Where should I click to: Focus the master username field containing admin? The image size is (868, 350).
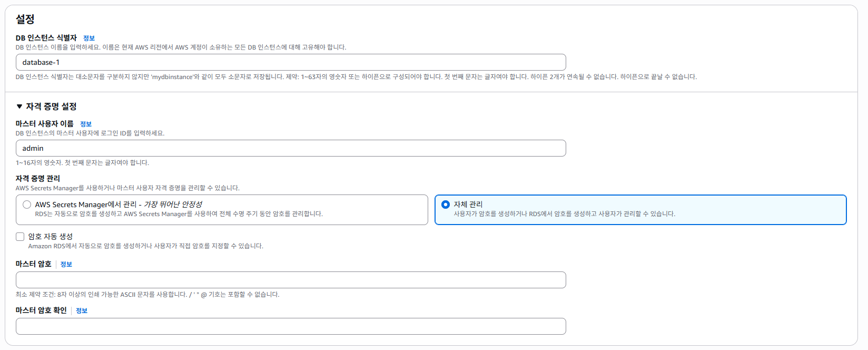tap(291, 148)
